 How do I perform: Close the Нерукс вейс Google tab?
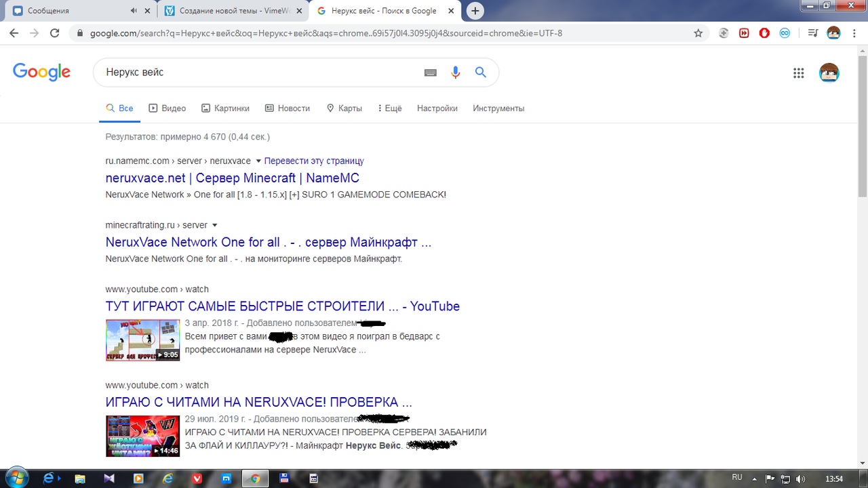click(451, 11)
